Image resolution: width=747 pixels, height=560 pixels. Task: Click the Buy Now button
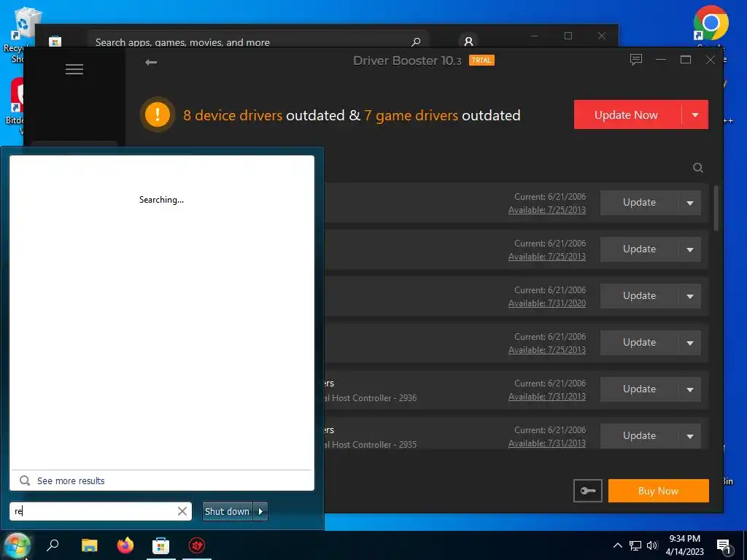(x=659, y=491)
